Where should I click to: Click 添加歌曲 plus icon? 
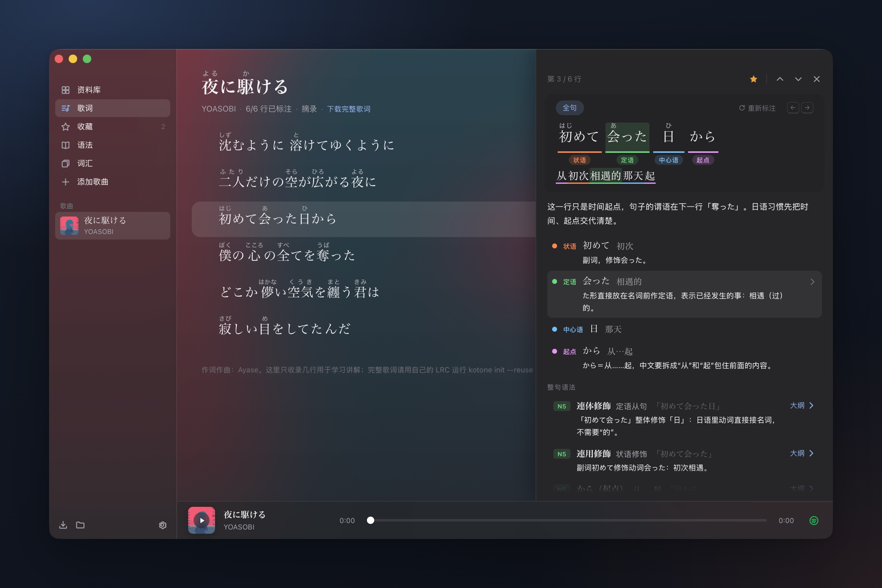(x=65, y=182)
